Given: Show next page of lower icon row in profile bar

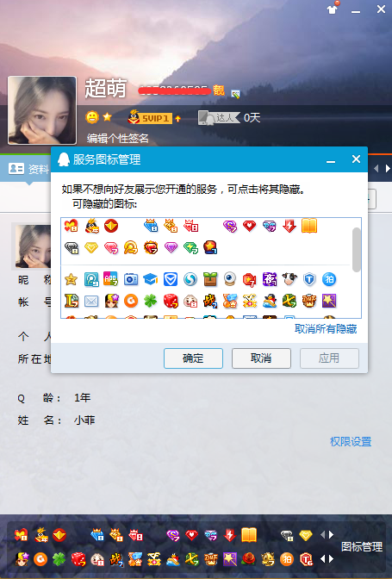Looking at the screenshot, I should point(331,559).
